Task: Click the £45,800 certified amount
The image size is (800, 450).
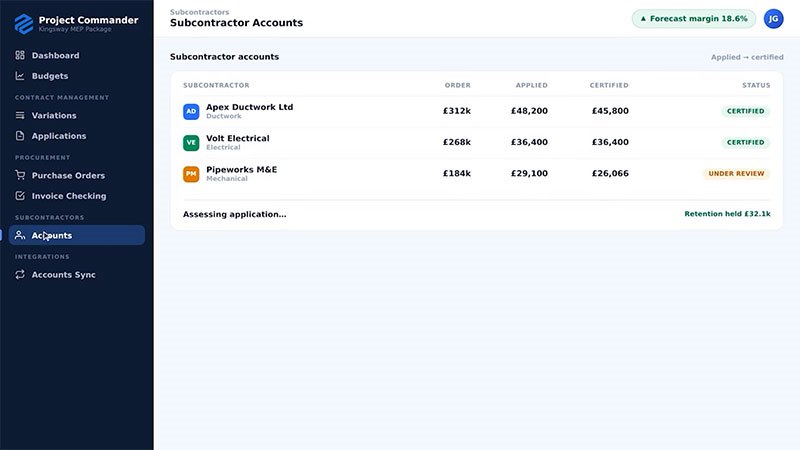Action: [x=610, y=111]
